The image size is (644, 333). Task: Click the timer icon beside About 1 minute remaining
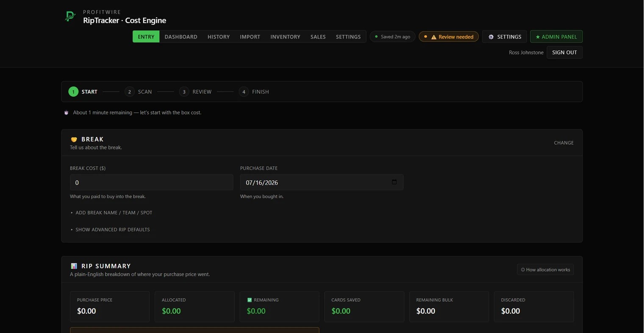66,112
